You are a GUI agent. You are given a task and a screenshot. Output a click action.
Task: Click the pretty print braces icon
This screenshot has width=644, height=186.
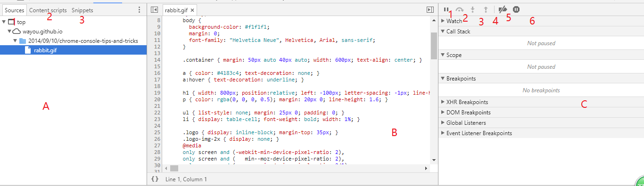click(155, 179)
